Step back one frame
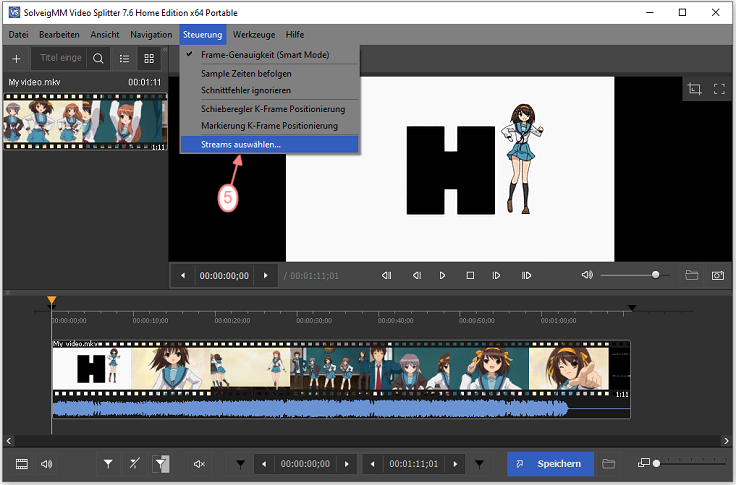The height and width of the screenshot is (485, 736). point(417,276)
